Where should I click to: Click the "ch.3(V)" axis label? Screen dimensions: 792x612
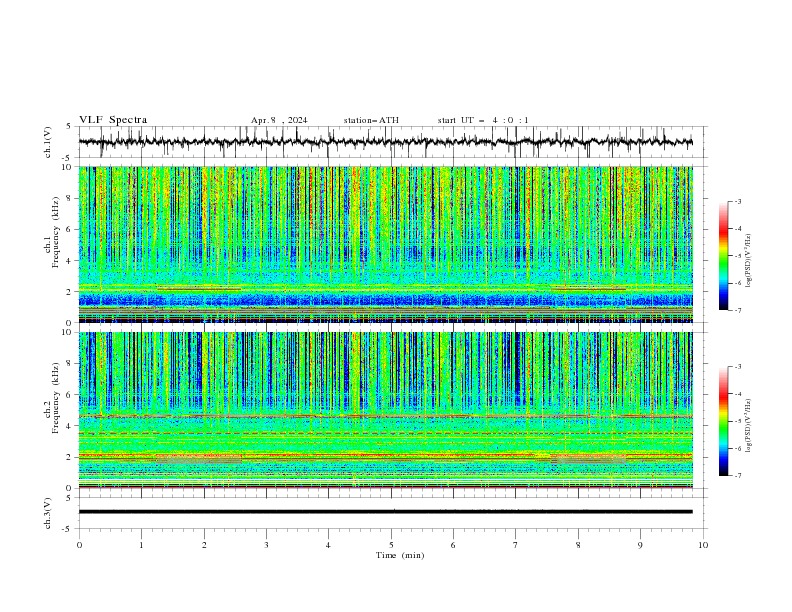[48, 513]
